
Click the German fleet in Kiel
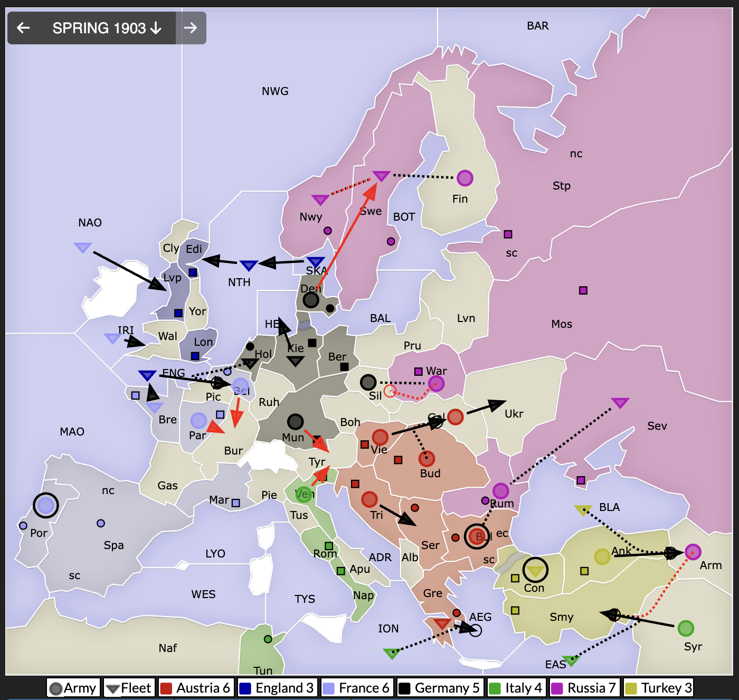click(296, 361)
